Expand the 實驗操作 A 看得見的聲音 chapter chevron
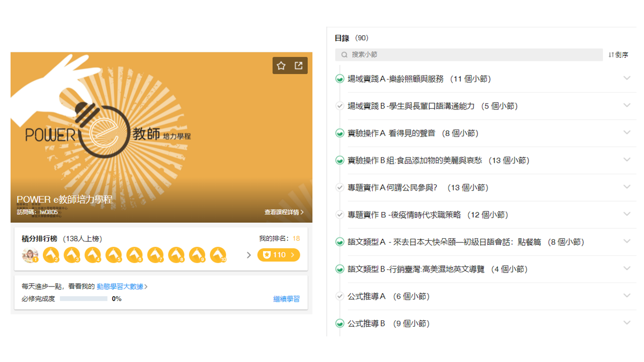Image resolution: width=644 pixels, height=362 pixels. 627,133
